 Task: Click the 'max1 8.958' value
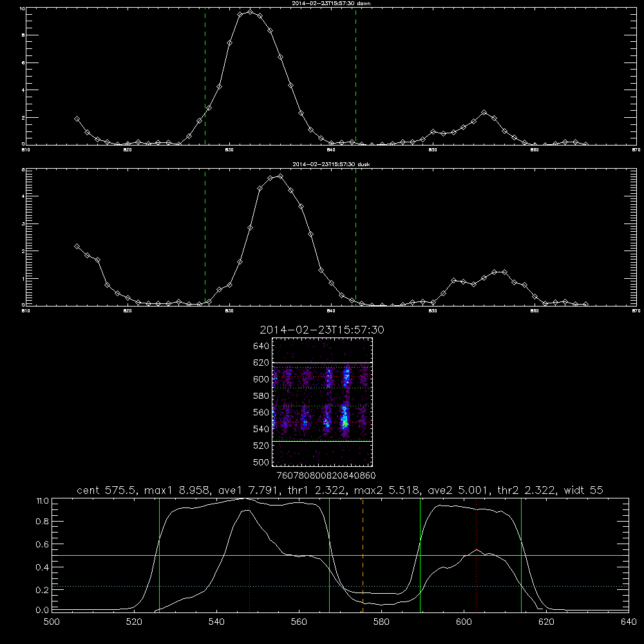click(178, 490)
